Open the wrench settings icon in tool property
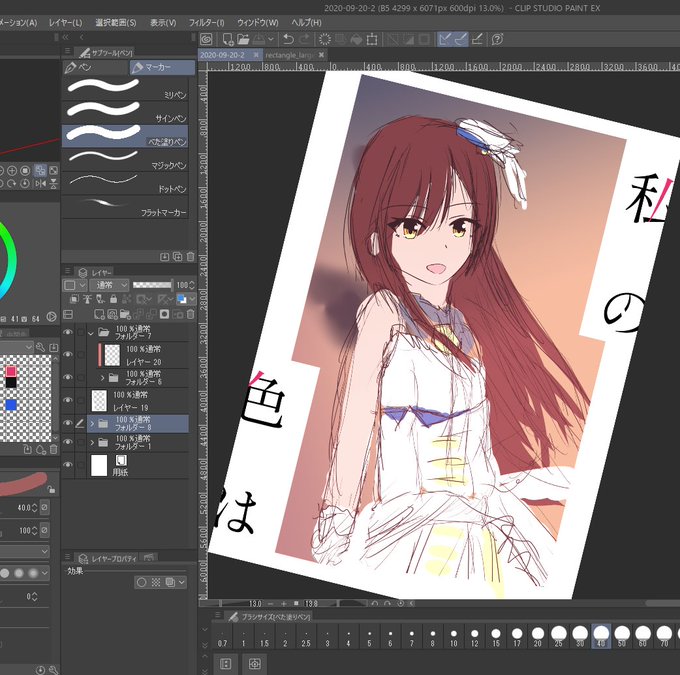 point(54,670)
